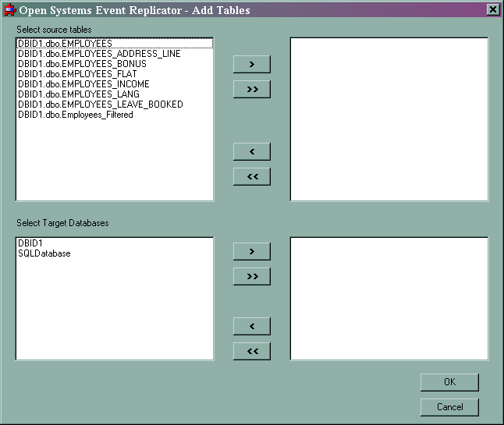Choose DBID1.dbo.EMPLOYEES_BONUS from the list
The image size is (504, 425).
[x=82, y=64]
